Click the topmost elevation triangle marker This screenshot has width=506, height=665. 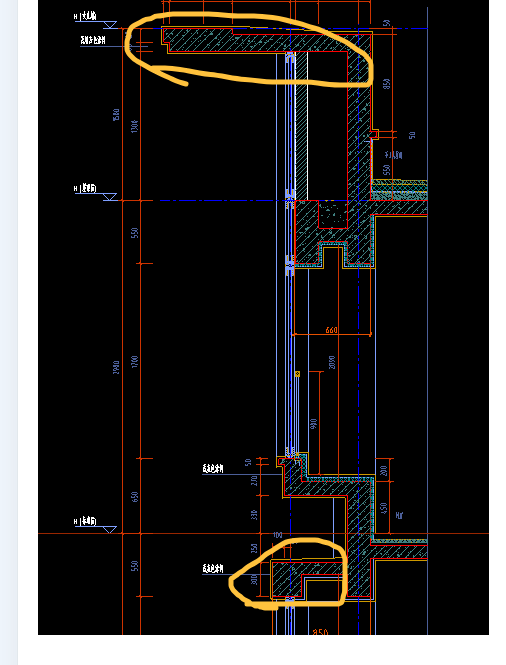pos(110,25)
